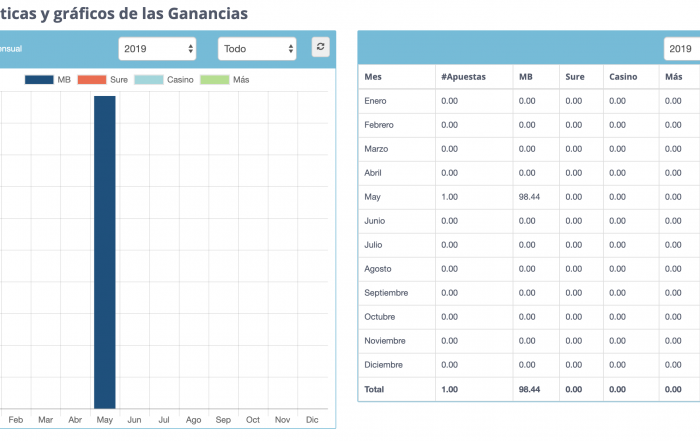
Task: Expand the Todo filter dropdown
Action: 257,48
